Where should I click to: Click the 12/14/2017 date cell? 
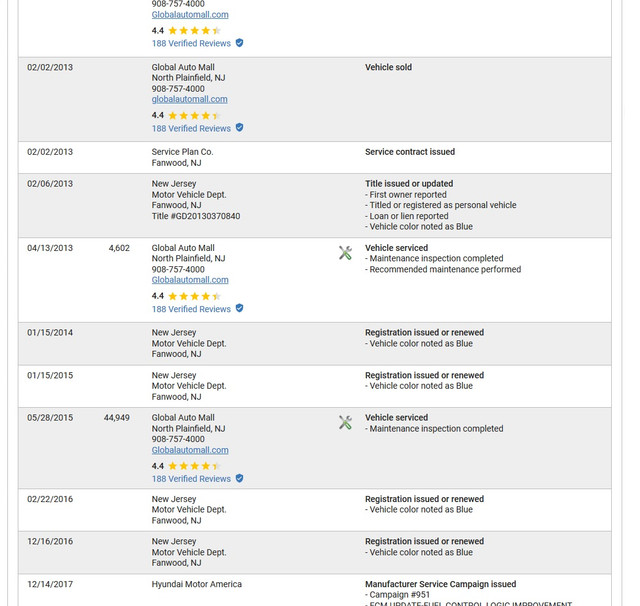50,584
